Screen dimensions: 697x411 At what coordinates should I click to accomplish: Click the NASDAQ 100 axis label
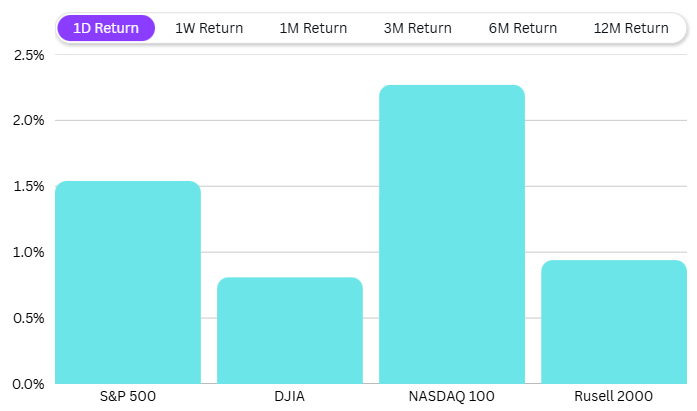452,397
